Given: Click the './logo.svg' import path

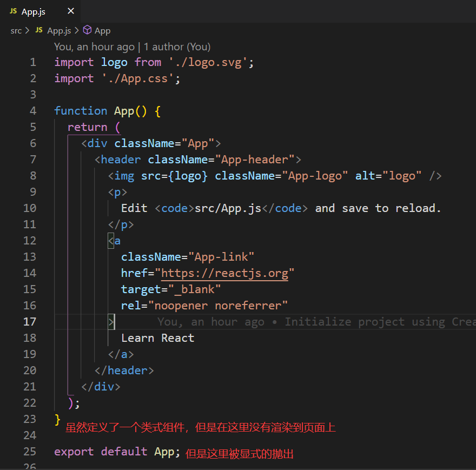Looking at the screenshot, I should (x=208, y=62).
